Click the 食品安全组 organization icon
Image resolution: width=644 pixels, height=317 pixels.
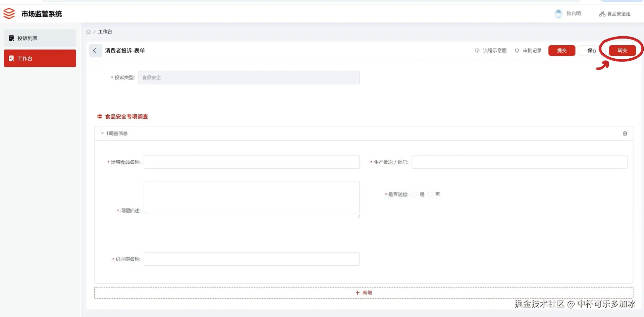pos(602,14)
